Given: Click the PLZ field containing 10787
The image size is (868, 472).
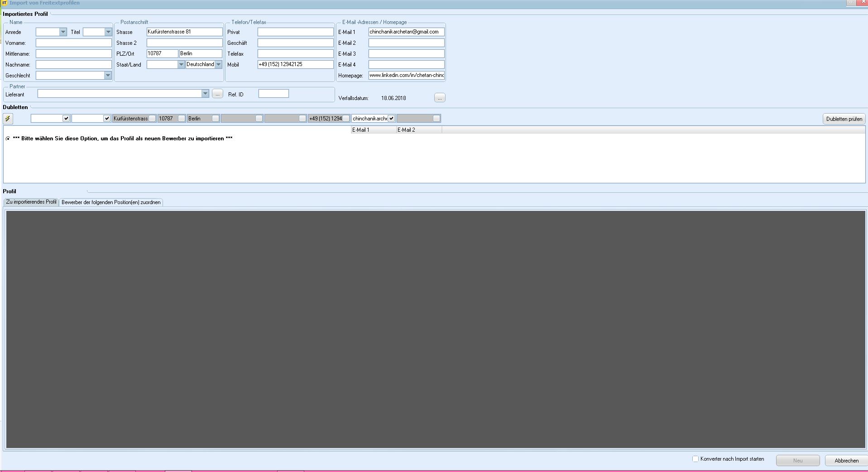Looking at the screenshot, I should point(163,54).
